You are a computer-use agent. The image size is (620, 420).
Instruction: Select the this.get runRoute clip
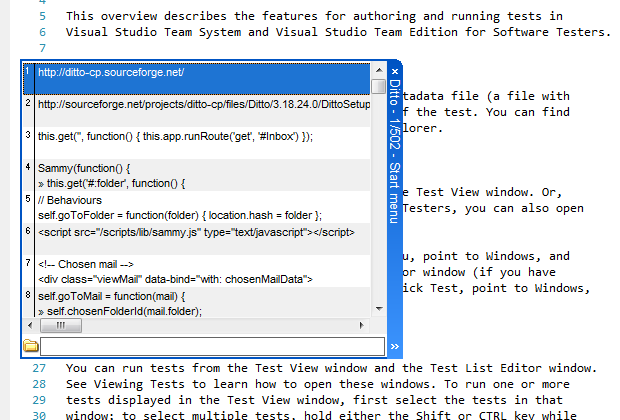197,143
